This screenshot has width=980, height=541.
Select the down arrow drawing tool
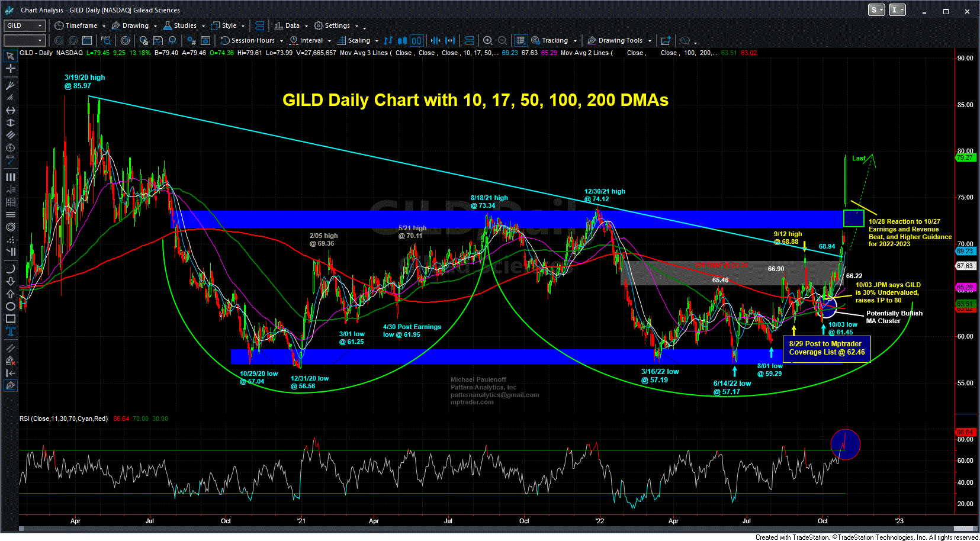(x=10, y=281)
